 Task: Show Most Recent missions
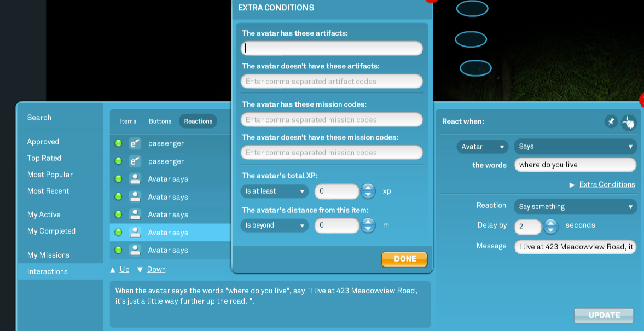click(48, 191)
